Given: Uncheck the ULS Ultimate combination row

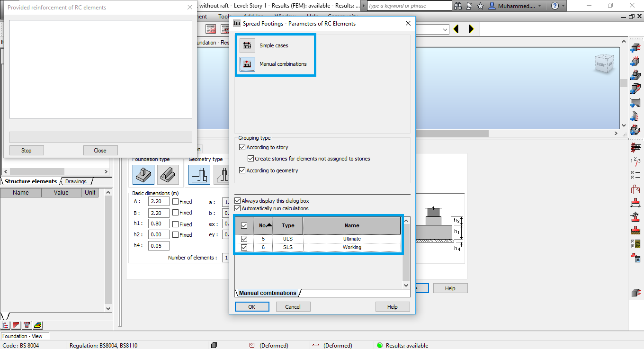Looking at the screenshot, I should 245,238.
